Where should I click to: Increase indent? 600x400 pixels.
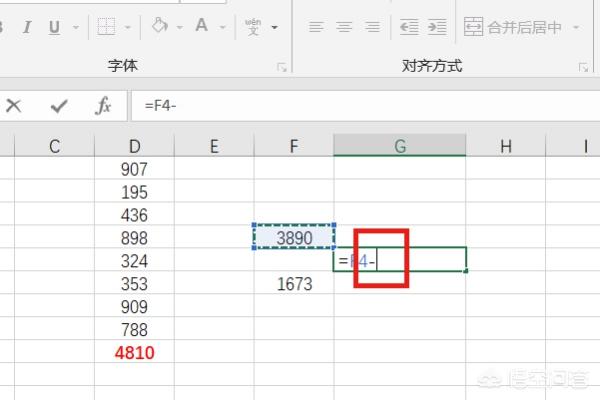[x=437, y=27]
